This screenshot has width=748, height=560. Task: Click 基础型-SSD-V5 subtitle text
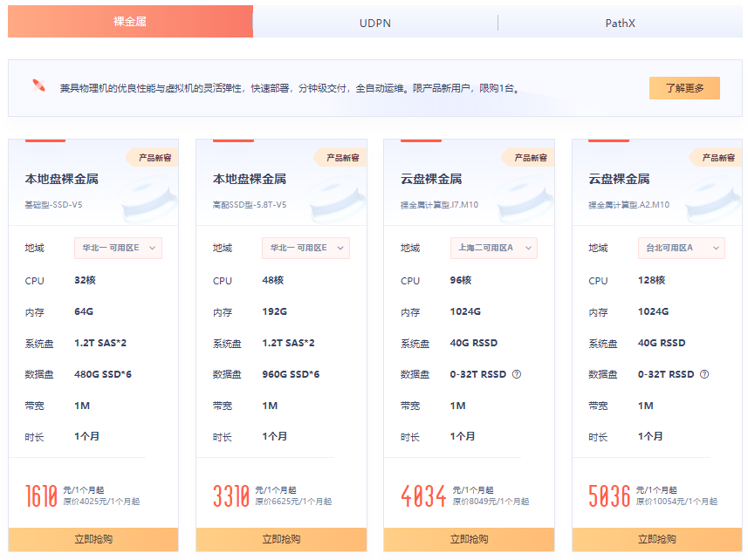pos(53,204)
